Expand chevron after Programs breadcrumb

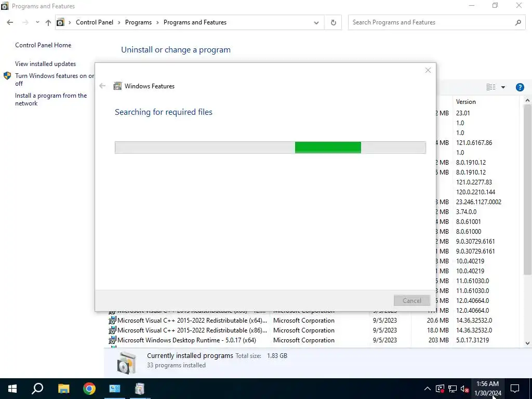click(157, 22)
